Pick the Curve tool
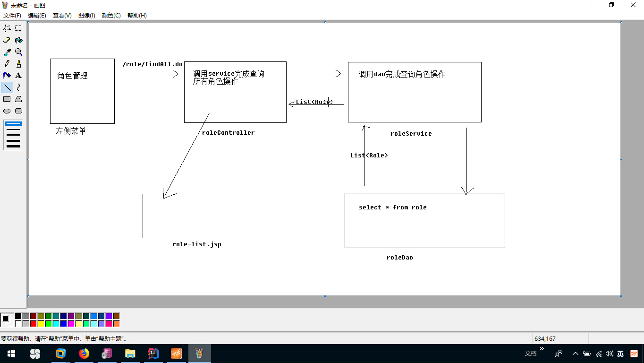 (18, 87)
